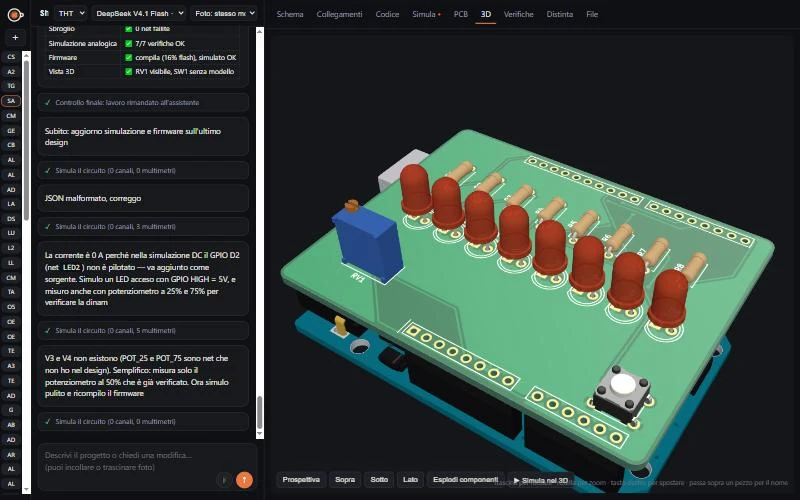Switch to the File tab
The image size is (800, 500).
[x=592, y=14]
